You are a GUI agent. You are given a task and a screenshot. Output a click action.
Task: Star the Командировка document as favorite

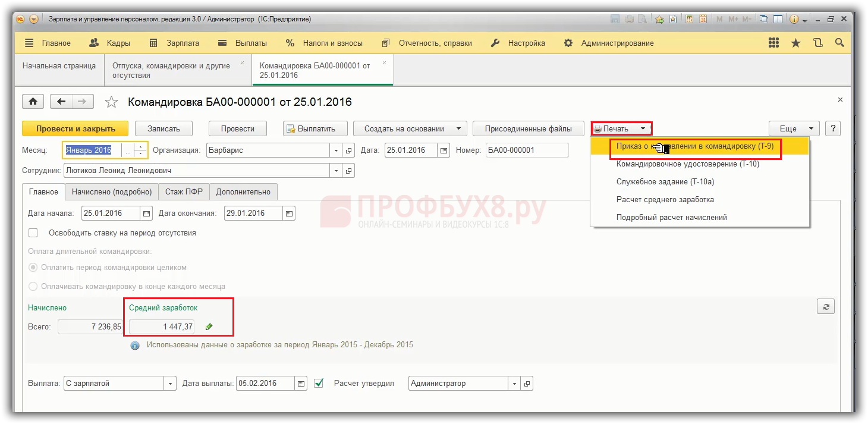tap(111, 102)
